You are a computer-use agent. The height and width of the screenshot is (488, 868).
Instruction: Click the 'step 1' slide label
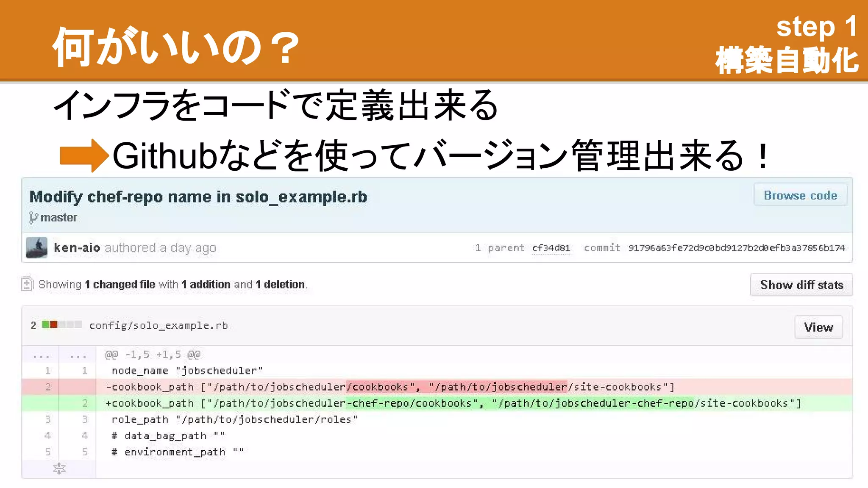pyautogui.click(x=817, y=27)
